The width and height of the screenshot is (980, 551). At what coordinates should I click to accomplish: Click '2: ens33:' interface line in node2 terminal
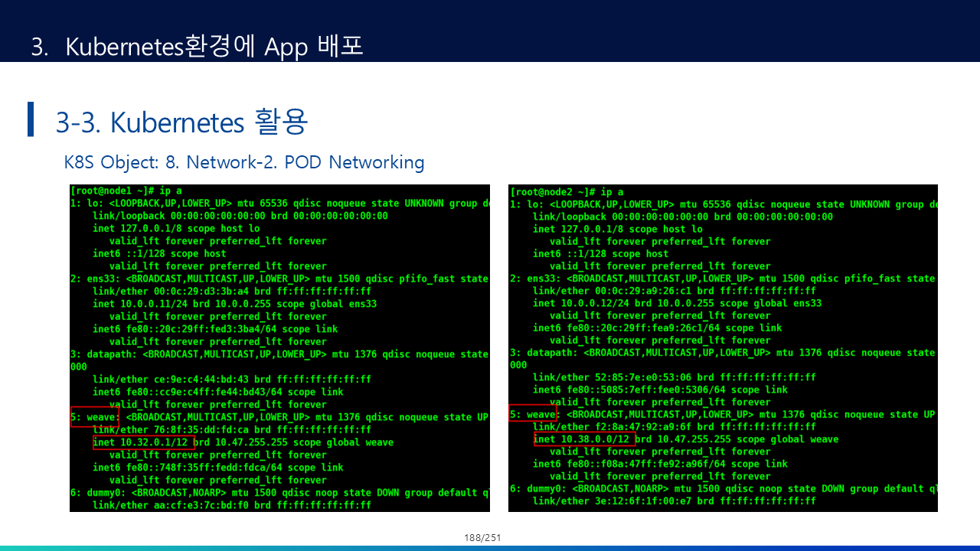click(723, 279)
